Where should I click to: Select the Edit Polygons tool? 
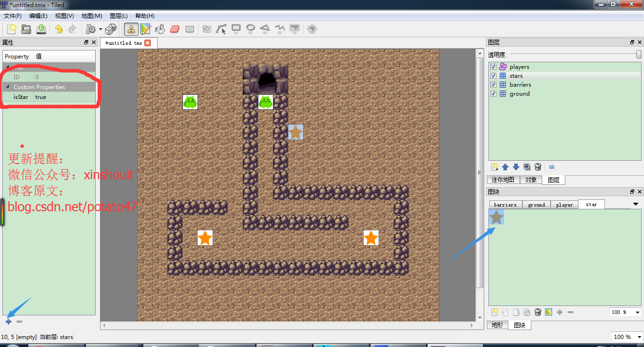point(221,29)
